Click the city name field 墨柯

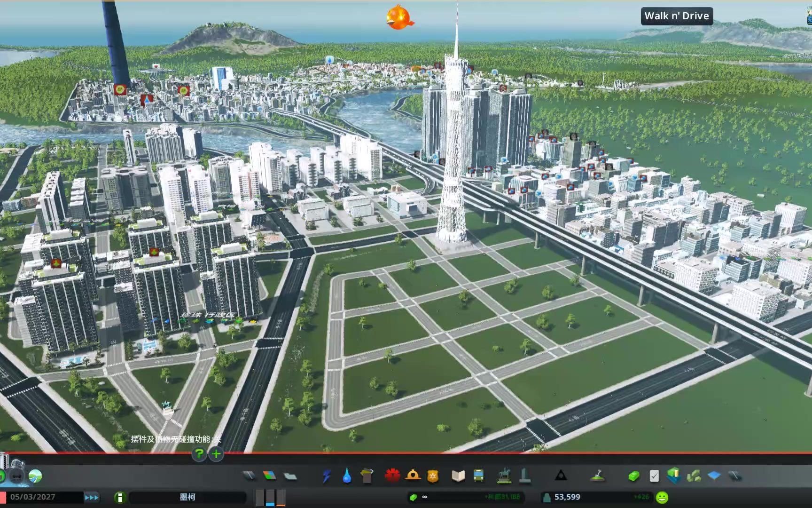[x=187, y=497]
